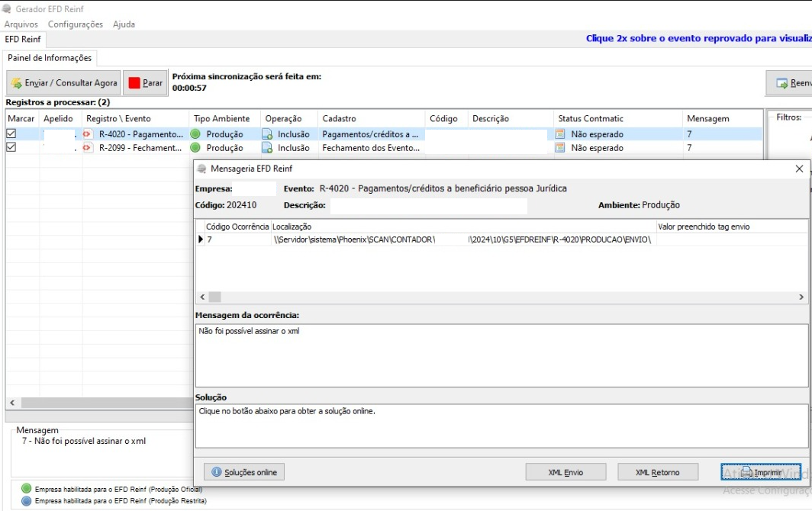Click Não esperado status icon in R-4020 row

tap(560, 134)
